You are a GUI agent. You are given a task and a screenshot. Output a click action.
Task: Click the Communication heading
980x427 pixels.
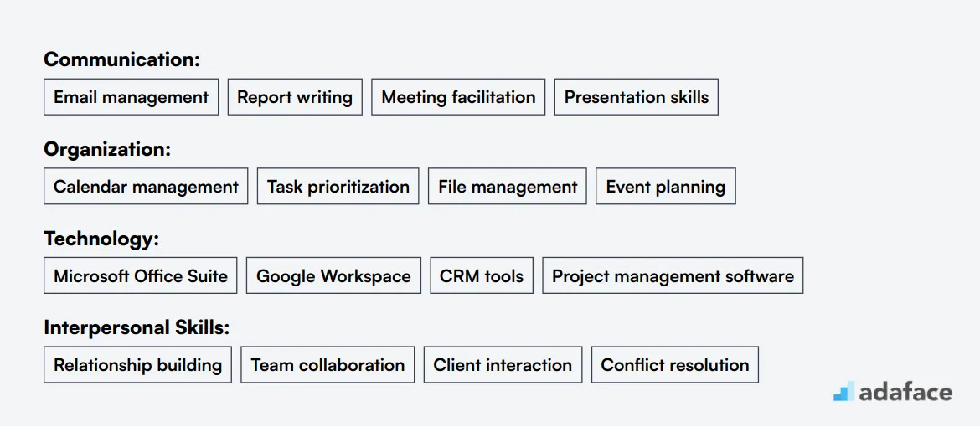tap(122, 60)
